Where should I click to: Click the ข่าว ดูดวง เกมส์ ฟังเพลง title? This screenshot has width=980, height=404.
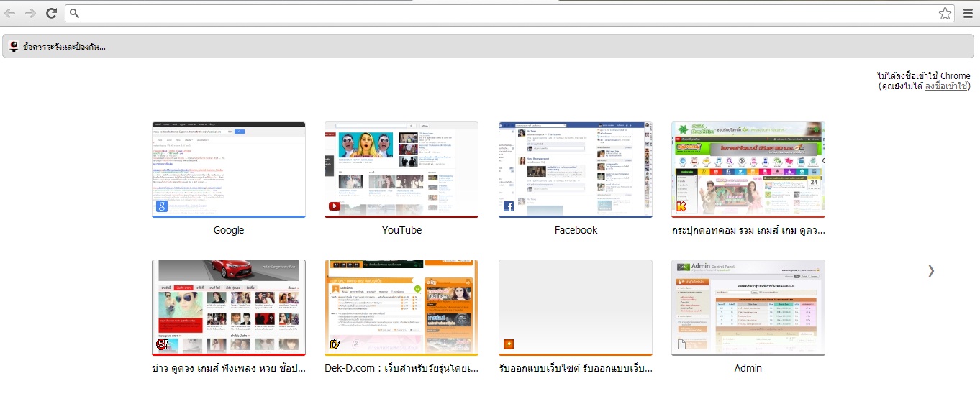(x=229, y=368)
